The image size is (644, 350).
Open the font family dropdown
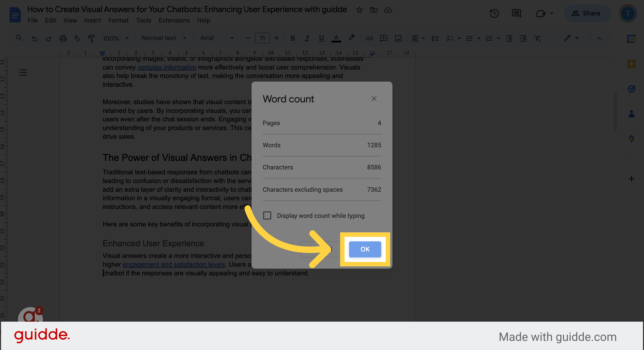pos(216,38)
